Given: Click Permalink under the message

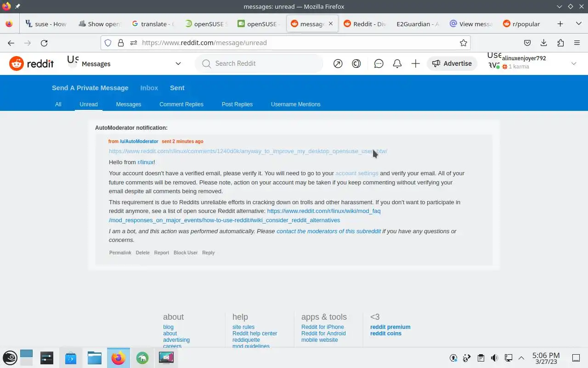Looking at the screenshot, I should click(120, 253).
